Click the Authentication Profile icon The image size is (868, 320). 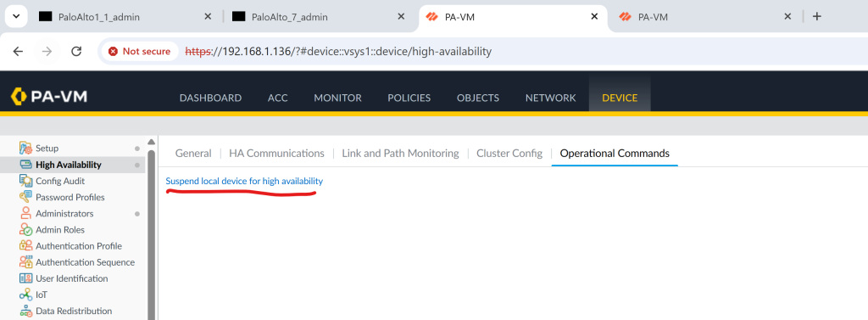point(26,245)
